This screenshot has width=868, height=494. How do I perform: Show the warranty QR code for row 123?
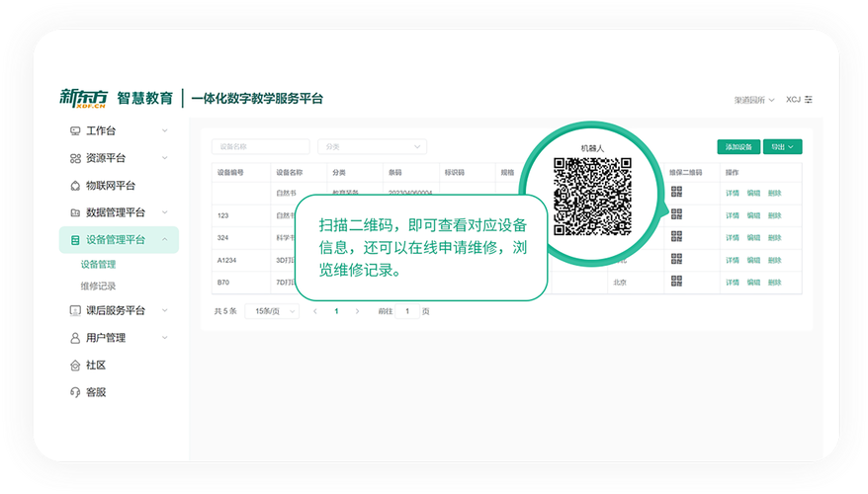coord(676,214)
